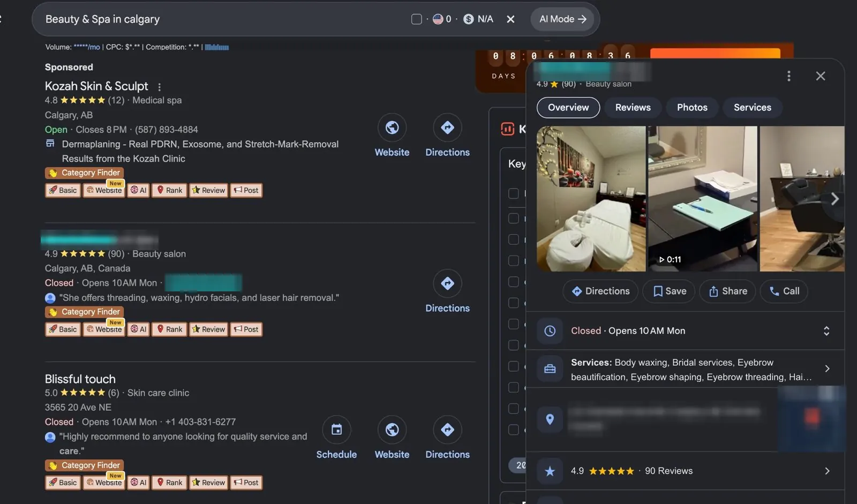Show next photos with the carousel arrow

(835, 199)
